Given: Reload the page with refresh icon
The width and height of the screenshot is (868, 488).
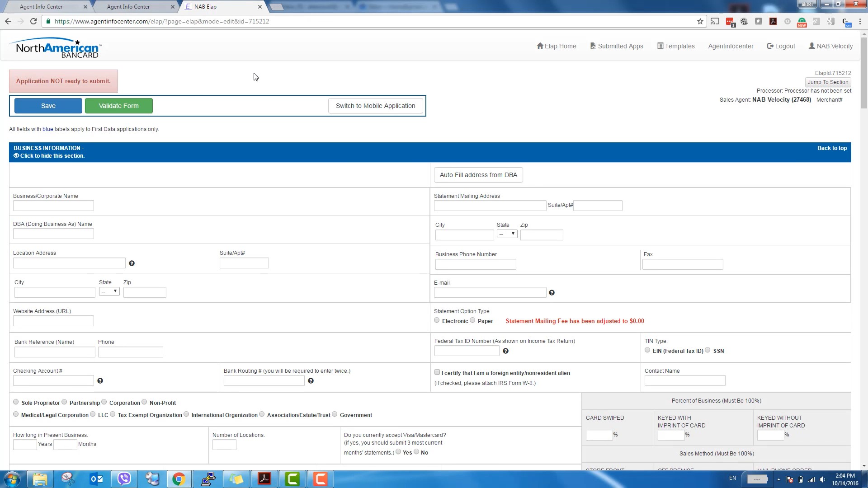Looking at the screenshot, I should click(33, 21).
